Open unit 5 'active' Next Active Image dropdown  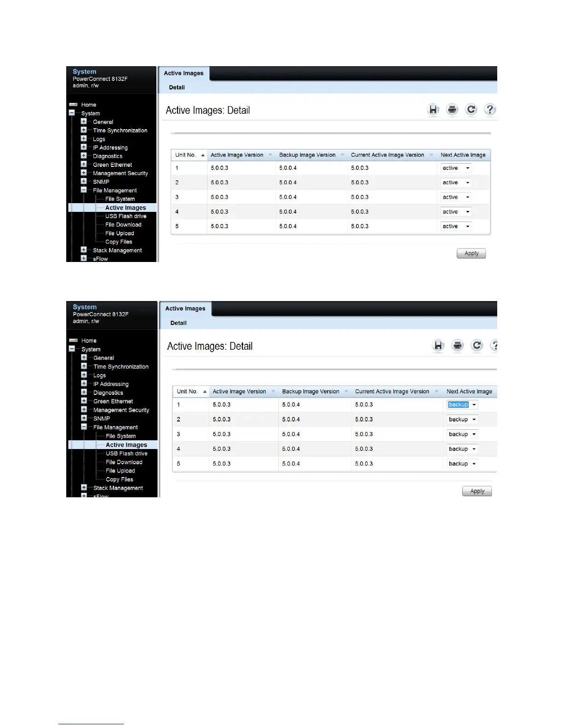[456, 227]
